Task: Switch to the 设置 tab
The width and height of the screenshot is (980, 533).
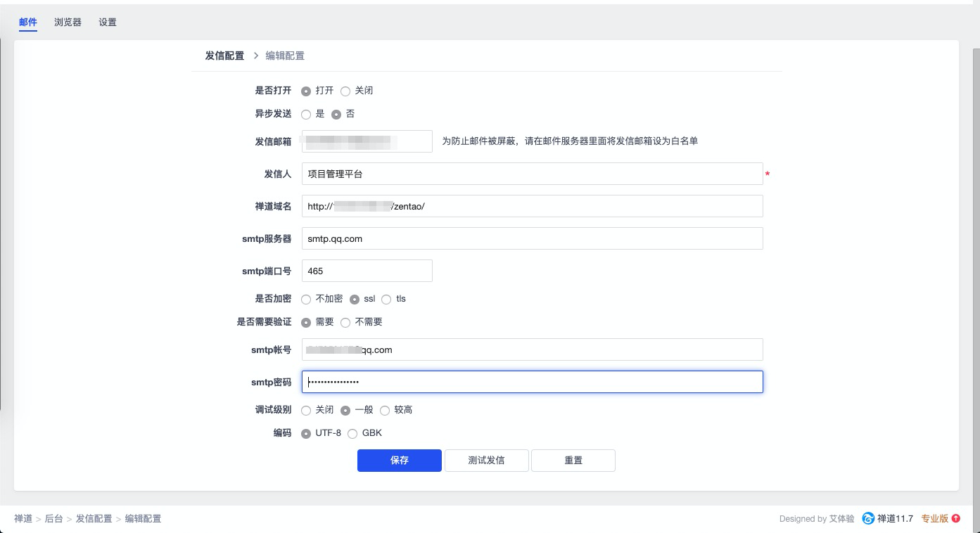Action: (108, 23)
